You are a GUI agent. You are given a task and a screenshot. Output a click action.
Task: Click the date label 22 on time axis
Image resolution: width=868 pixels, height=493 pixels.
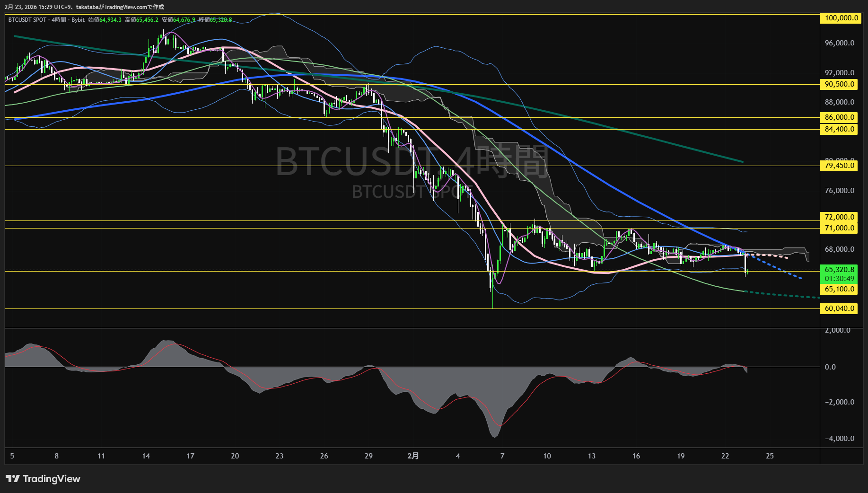point(725,456)
